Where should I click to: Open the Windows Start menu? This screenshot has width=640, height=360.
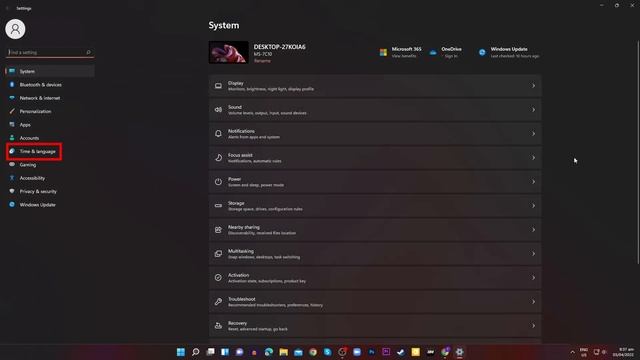click(x=181, y=352)
